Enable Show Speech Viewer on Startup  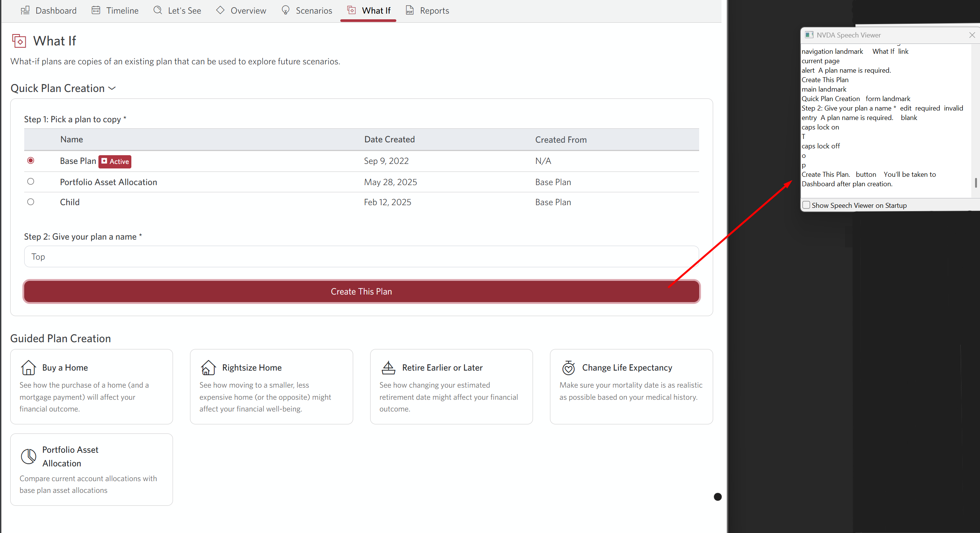pos(806,205)
